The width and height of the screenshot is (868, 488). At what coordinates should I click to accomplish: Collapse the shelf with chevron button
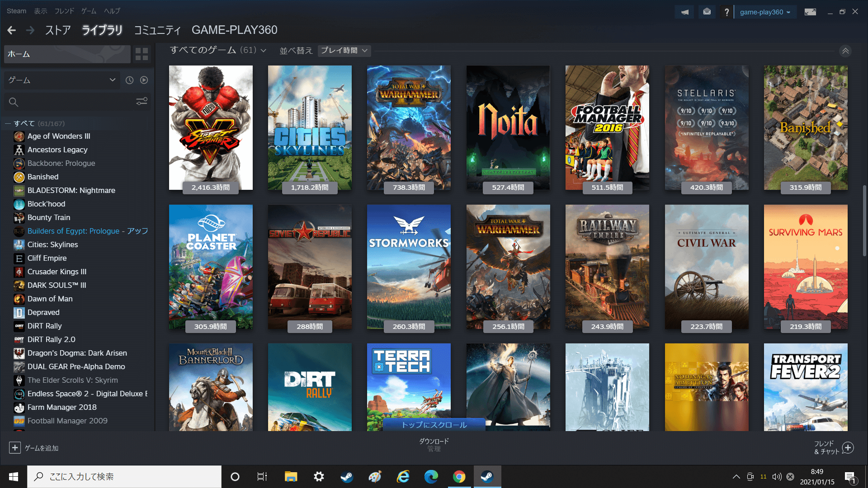click(845, 51)
